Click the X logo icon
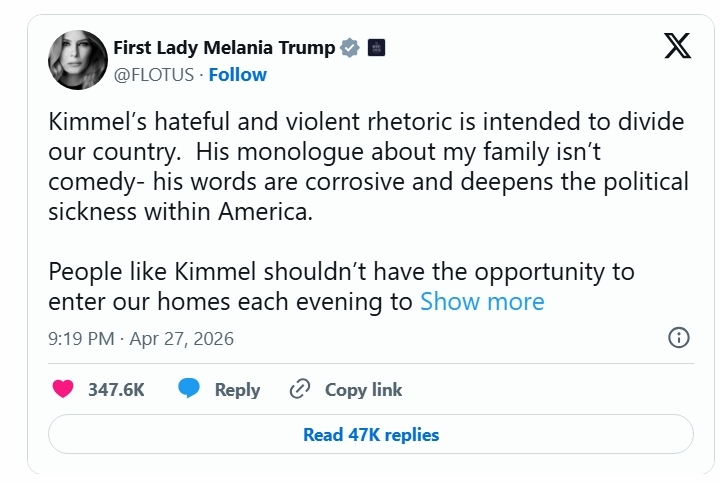Screen dimensions: 721x482 [x=677, y=47]
